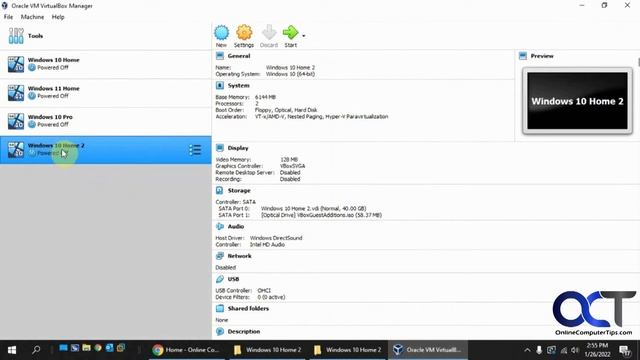Click Windows 10 Home 2.vdi storage entry
Image resolution: width=640 pixels, height=360 pixels.
click(313, 209)
